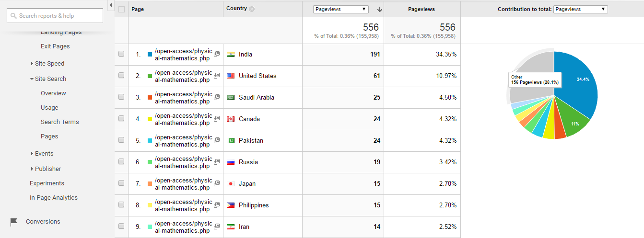The width and height of the screenshot is (644, 238).
Task: Remove Country dimension with the x icon
Action: coord(252,9)
